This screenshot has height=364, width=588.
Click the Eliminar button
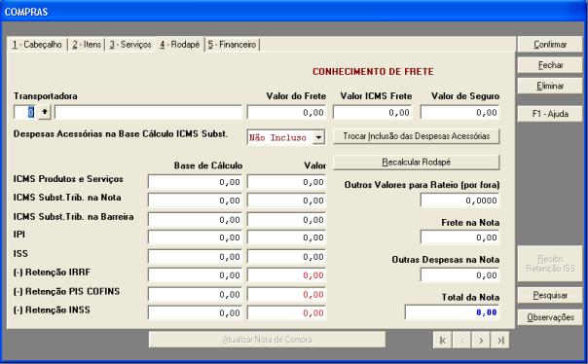pos(550,86)
